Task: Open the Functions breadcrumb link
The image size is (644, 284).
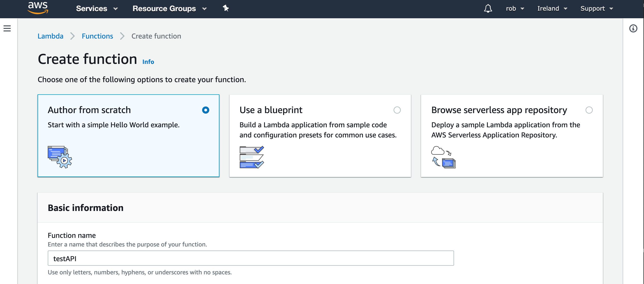Action: tap(97, 36)
